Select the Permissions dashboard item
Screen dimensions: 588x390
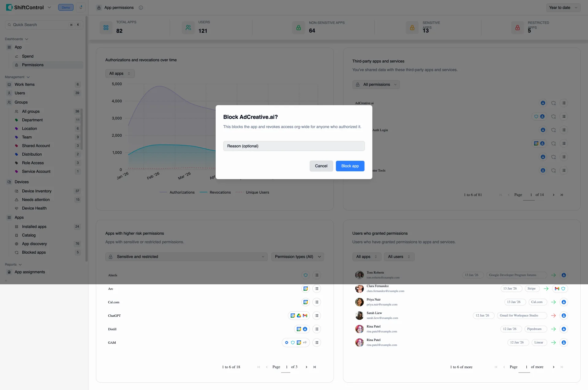click(x=47, y=65)
